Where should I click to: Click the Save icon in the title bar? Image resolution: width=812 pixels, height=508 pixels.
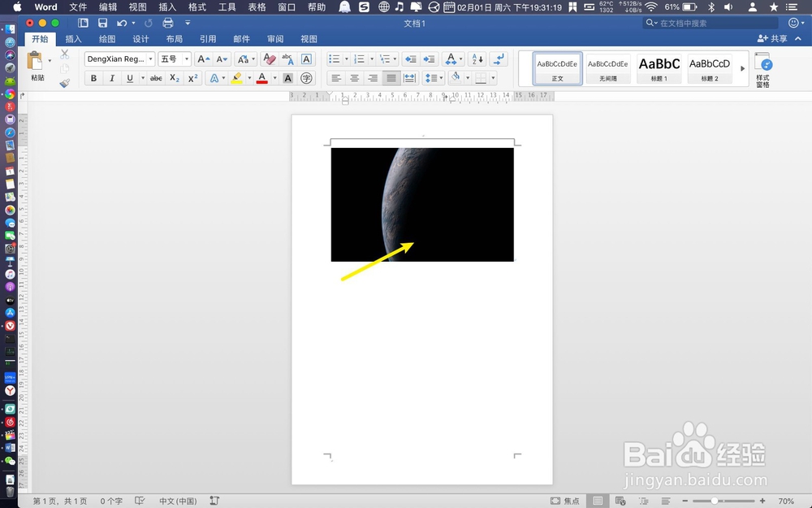(x=102, y=23)
